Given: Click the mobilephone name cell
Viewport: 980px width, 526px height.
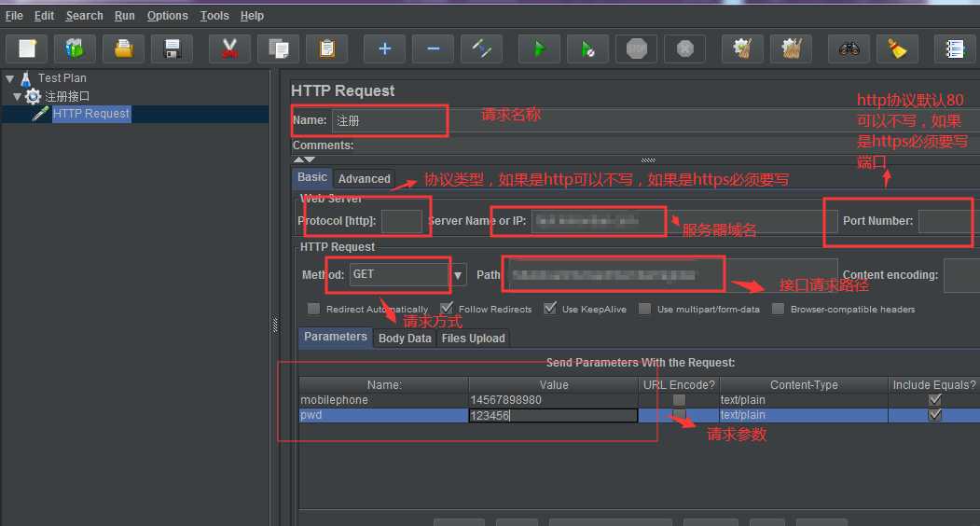Looking at the screenshot, I should tap(383, 400).
